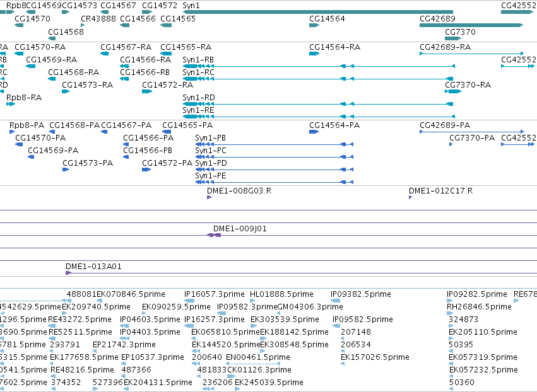537x392 pixels.
Task: Select the CG42689 gene bar
Action: [x=471, y=25]
